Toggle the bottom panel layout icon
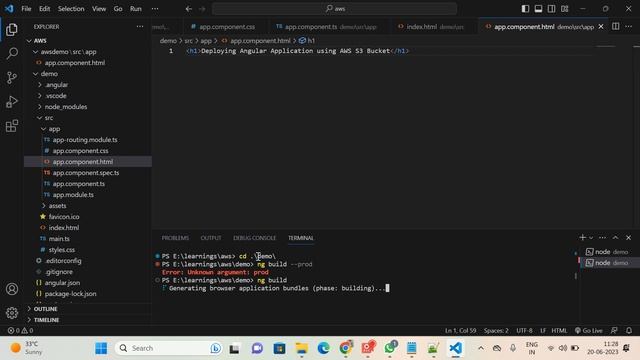Image resolution: width=640 pixels, height=360 pixels. point(538,9)
